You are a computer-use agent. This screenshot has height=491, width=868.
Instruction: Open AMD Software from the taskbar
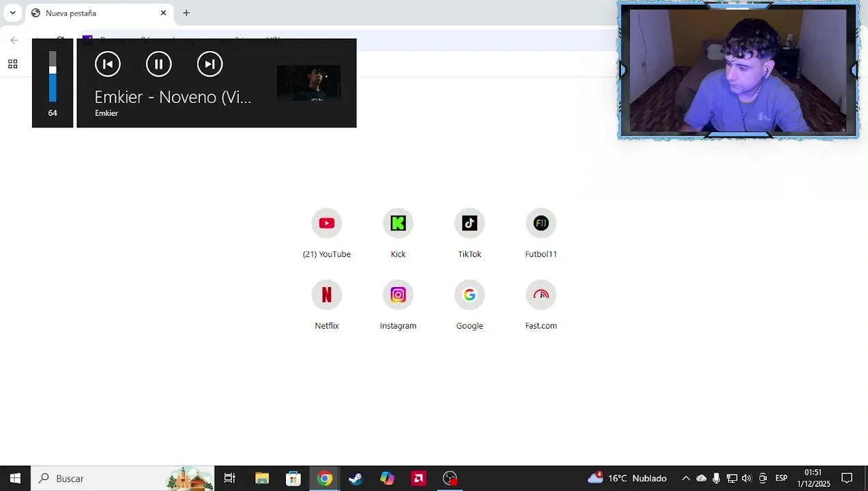point(418,478)
